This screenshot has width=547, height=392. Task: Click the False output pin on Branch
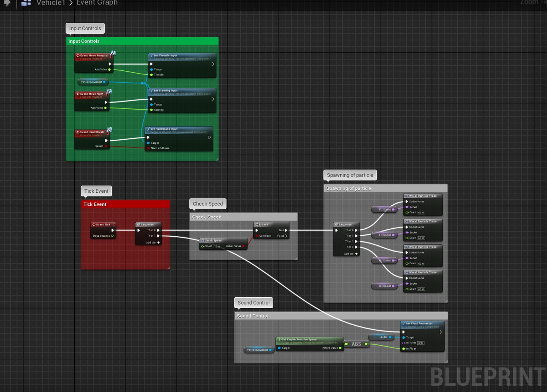pos(286,236)
